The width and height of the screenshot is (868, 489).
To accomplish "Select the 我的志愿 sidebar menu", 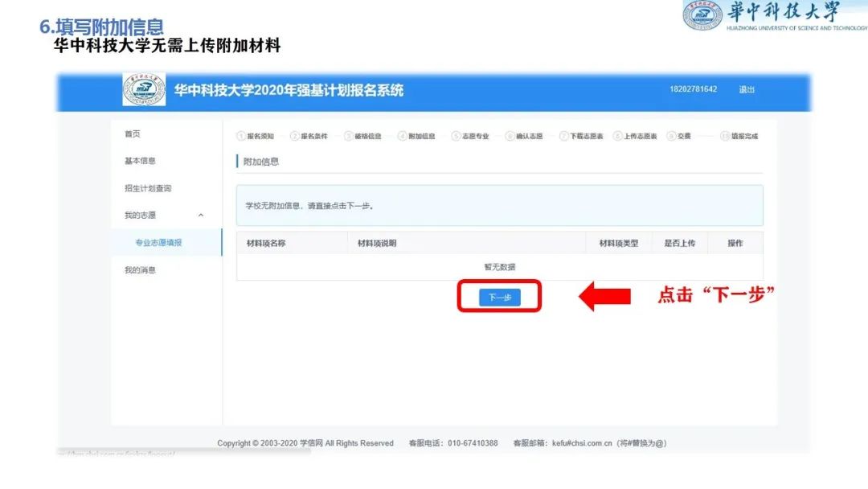I will [x=140, y=216].
